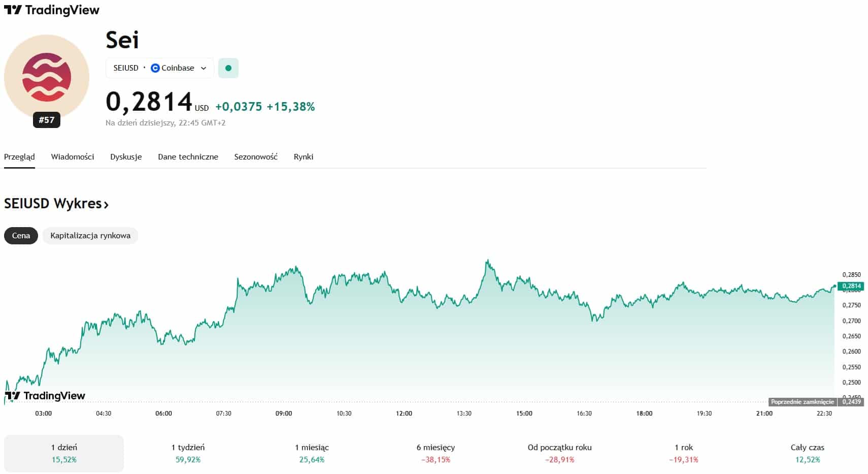Select the 1 tydzień range button
868x474 pixels.
188,453
